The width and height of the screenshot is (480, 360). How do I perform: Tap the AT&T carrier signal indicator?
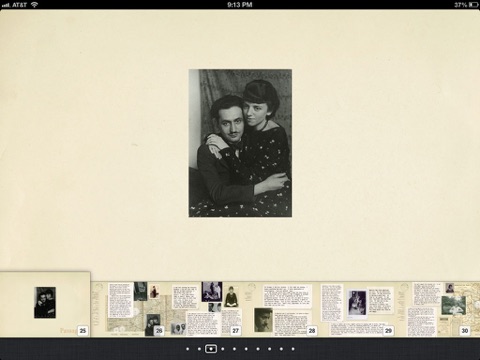point(14,5)
